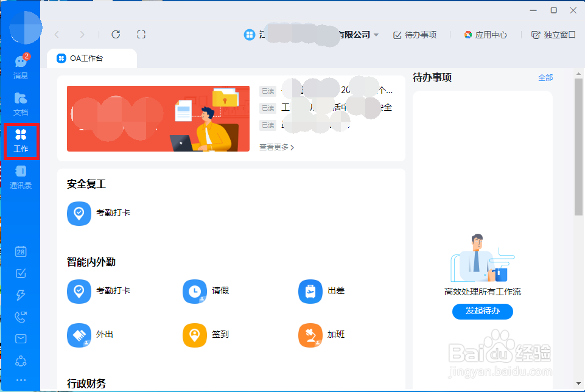Open the calendar icon in sidebar
585x392 pixels.
pos(21,251)
